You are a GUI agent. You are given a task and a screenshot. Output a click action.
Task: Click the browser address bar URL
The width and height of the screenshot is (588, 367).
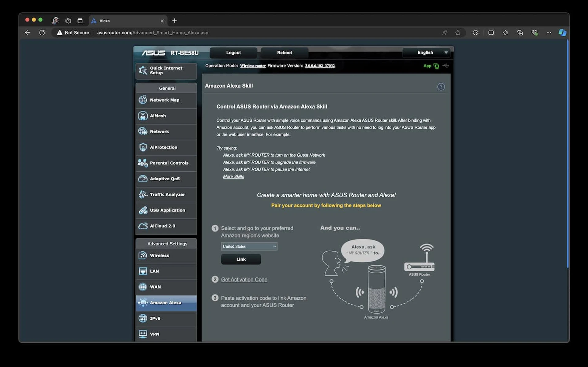click(153, 32)
